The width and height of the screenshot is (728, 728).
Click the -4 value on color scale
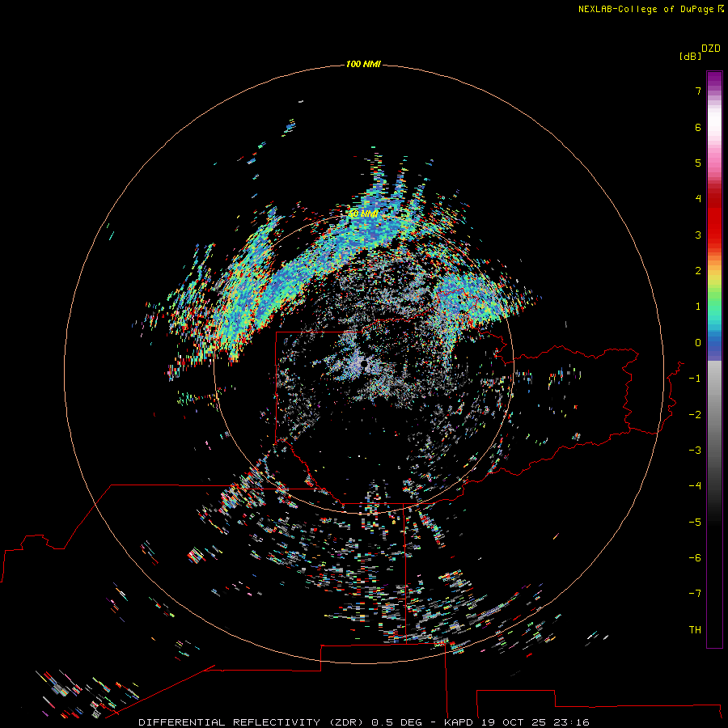[695, 485]
